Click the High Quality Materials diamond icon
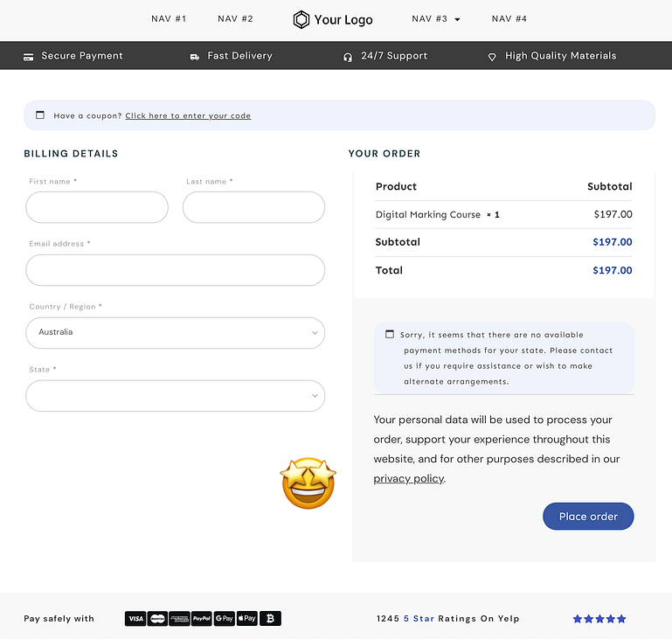672x639 pixels. tap(492, 56)
